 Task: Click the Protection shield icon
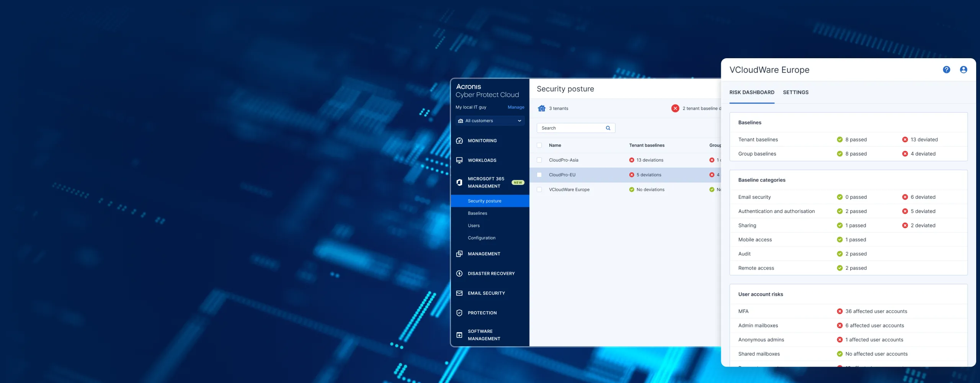pyautogui.click(x=459, y=313)
